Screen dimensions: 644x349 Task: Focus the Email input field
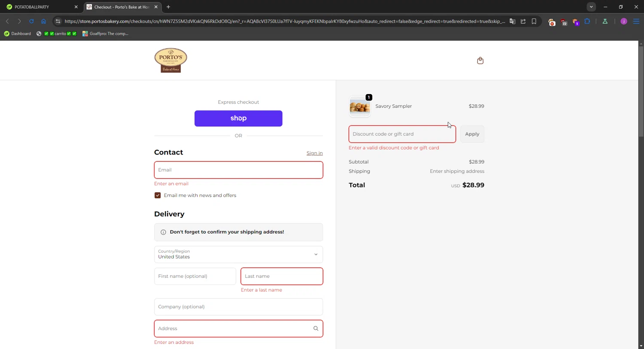[238, 170]
